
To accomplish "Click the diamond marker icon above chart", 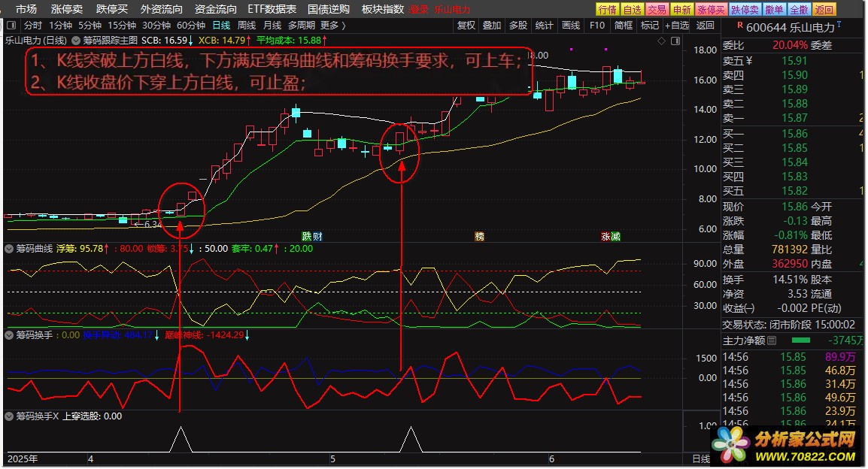I will [x=661, y=41].
